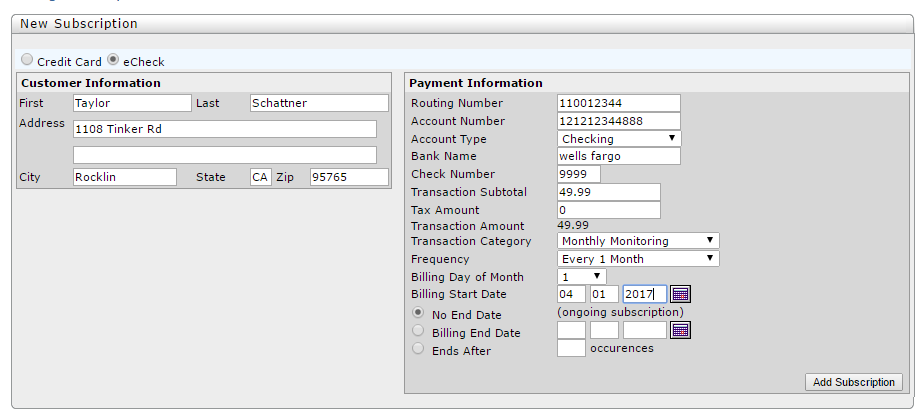The image size is (921, 412).
Task: Click the occurrences count input box
Action: 571,348
